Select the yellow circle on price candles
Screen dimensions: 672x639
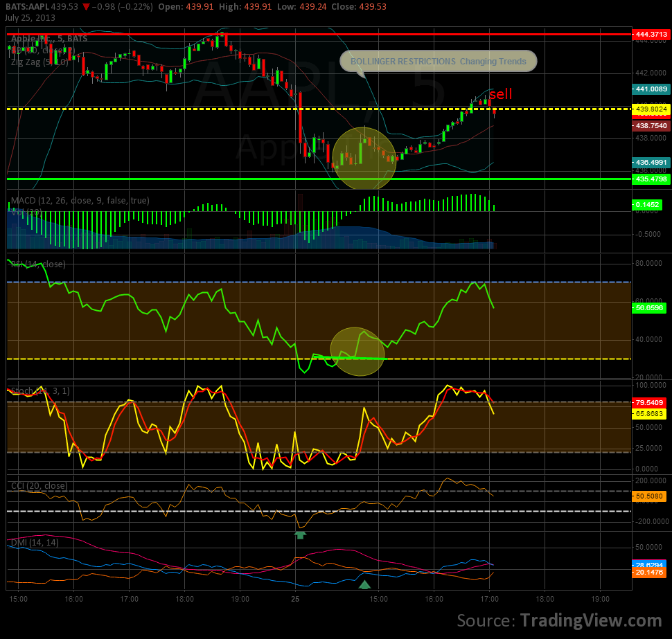pyautogui.click(x=364, y=159)
